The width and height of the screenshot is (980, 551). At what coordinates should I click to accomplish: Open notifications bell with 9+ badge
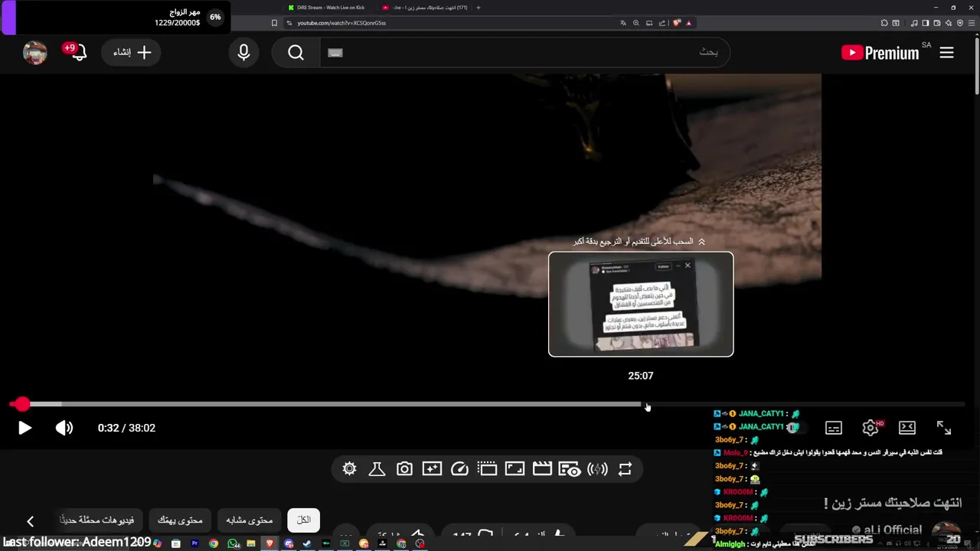tap(77, 52)
